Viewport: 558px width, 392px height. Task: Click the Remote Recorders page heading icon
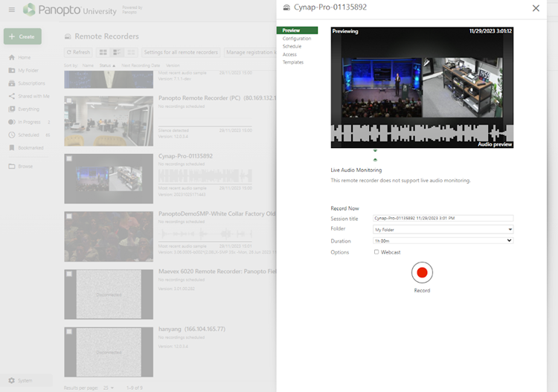click(68, 36)
